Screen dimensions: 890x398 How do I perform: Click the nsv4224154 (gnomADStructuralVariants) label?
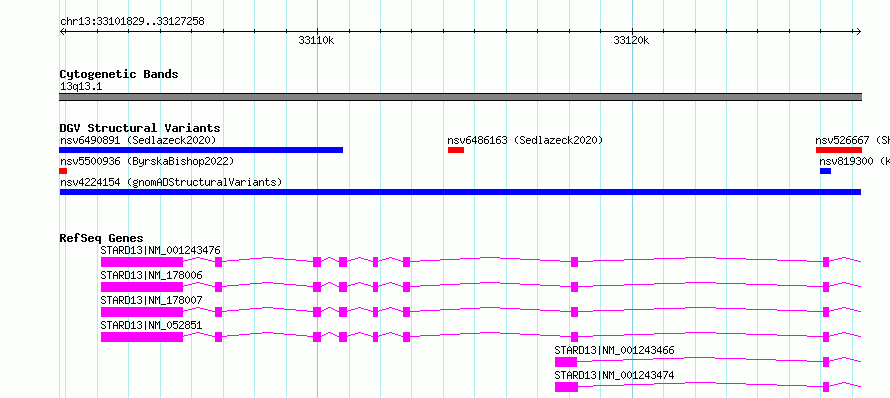click(x=171, y=182)
